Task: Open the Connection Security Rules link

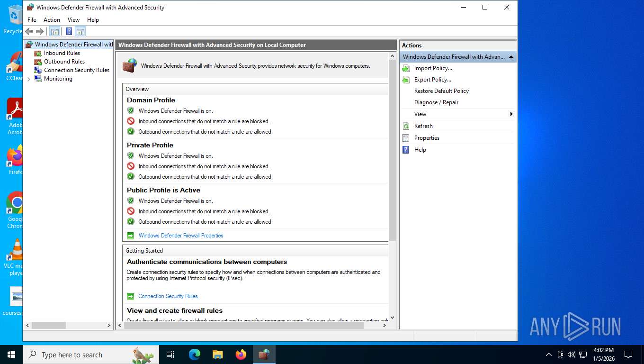Action: point(168,296)
